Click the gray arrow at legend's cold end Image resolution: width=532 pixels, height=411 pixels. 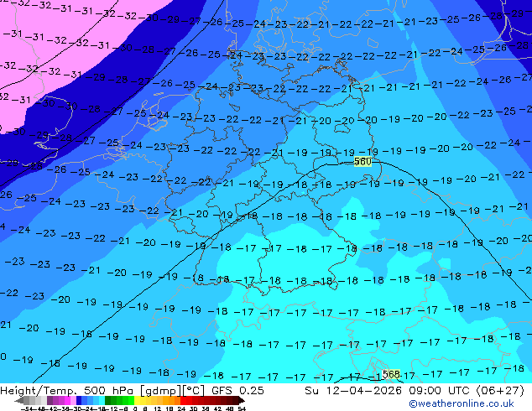tap(19, 400)
